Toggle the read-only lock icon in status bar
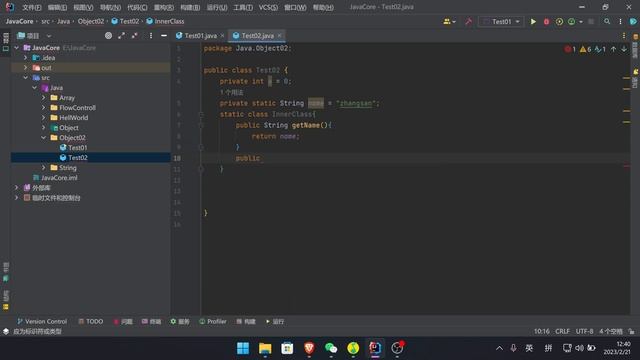Viewport: 640px width, 360px height. [631, 331]
